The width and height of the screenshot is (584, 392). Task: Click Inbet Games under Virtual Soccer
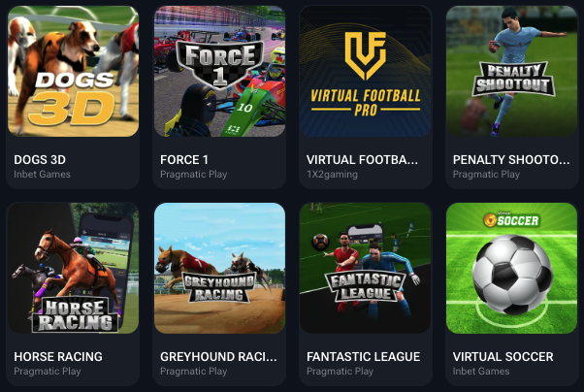(481, 371)
